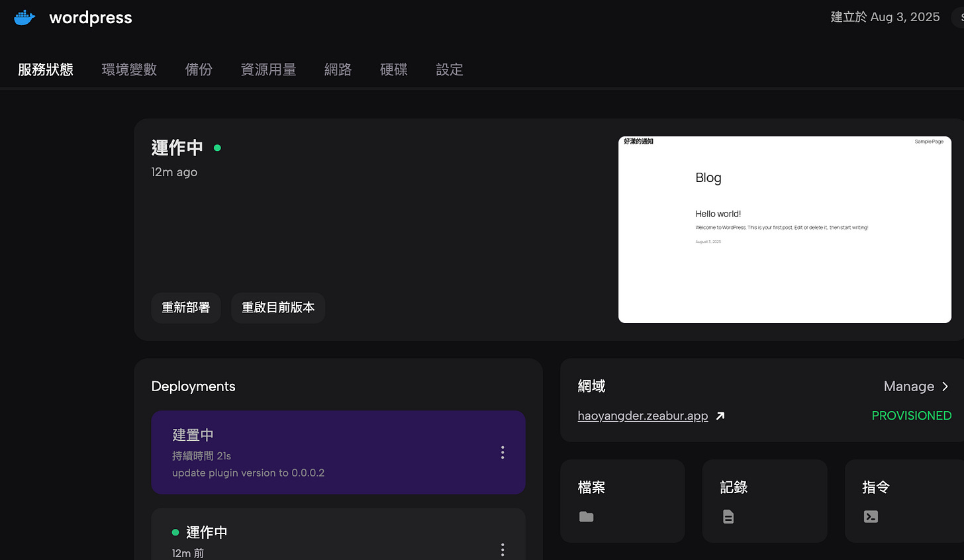
Task: Expand the Manage chevron in 網域 panel
Action: 945,386
